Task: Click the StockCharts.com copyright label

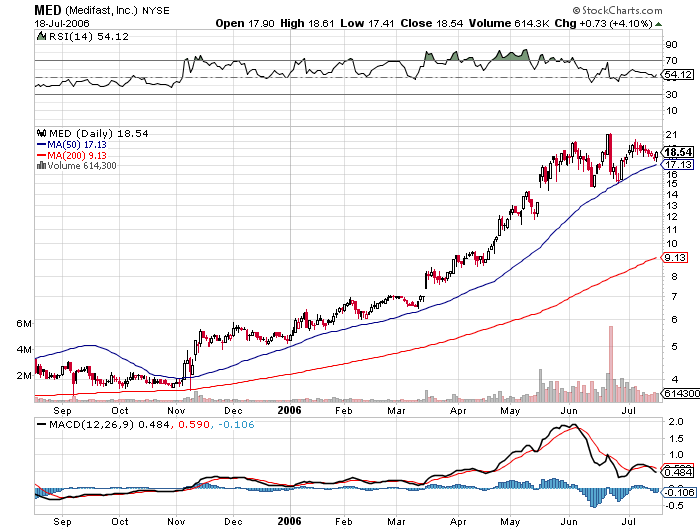Action: [617, 10]
